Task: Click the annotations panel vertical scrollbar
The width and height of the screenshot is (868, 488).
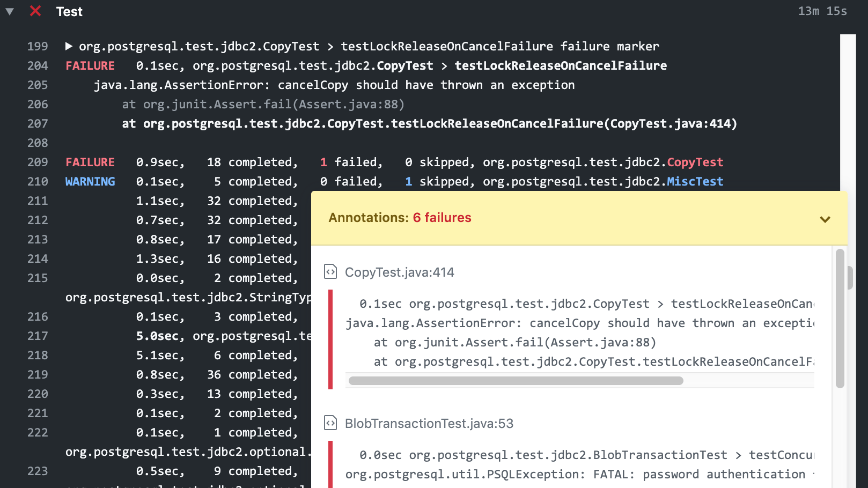Action: [840, 318]
